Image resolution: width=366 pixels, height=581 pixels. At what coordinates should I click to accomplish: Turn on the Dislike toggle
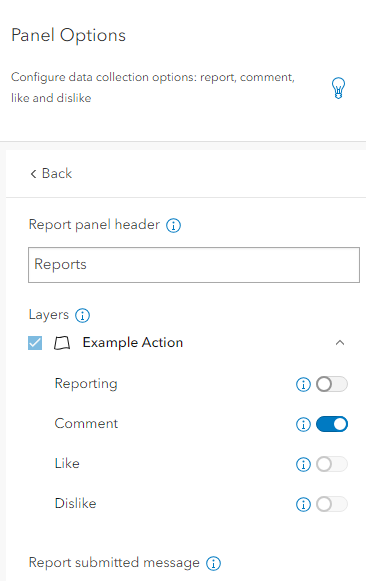tap(332, 504)
